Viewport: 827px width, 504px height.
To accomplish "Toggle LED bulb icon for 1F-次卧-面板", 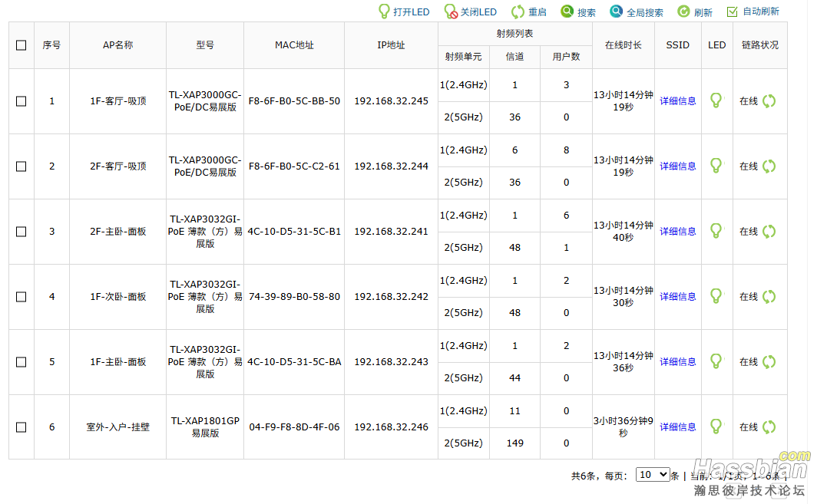I will [716, 296].
